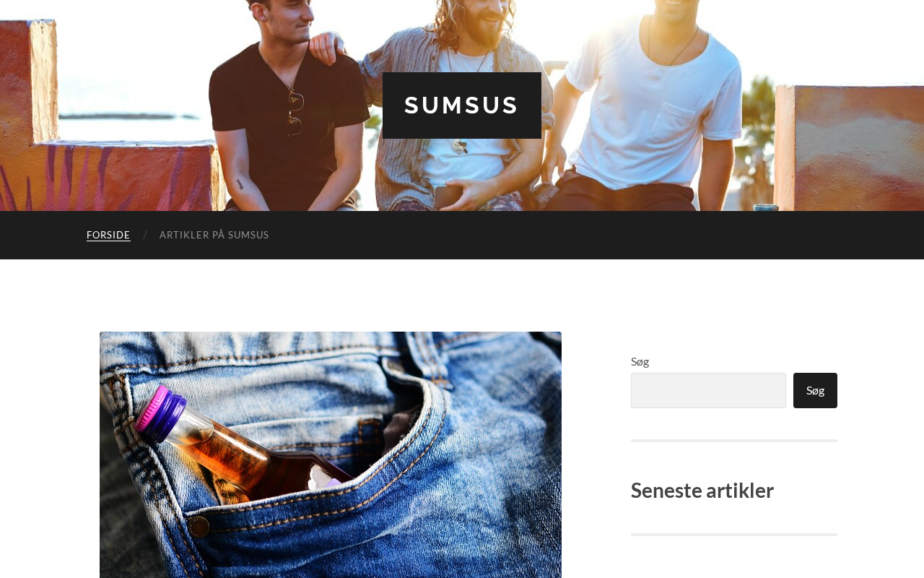Screen dimensions: 924x578
Task: Click the dark Søg search button
Action: pos(815,390)
